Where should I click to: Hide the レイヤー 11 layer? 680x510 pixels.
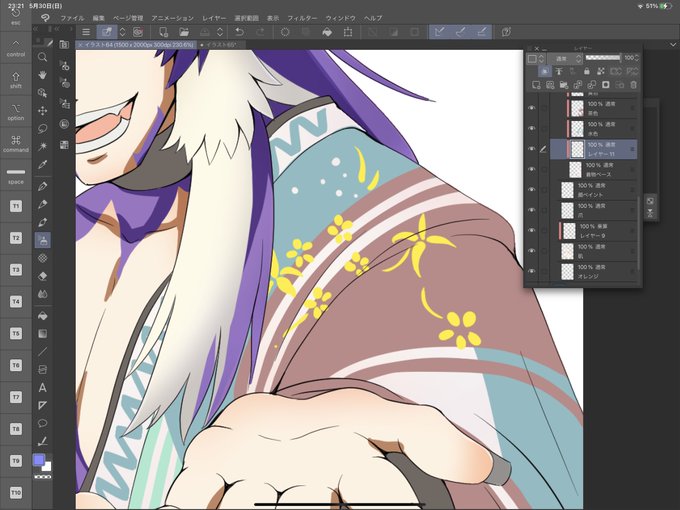point(532,149)
